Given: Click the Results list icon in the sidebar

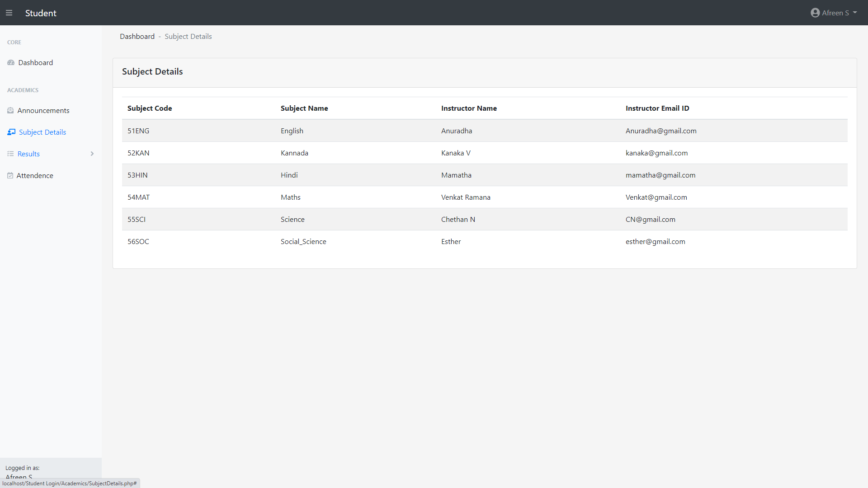Looking at the screenshot, I should [10, 154].
